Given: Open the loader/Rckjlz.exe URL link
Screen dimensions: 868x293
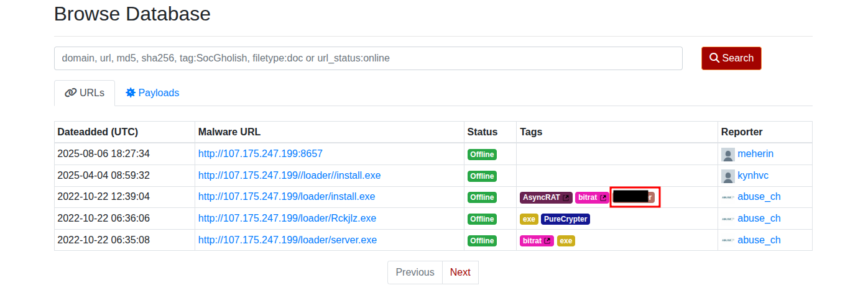Looking at the screenshot, I should [287, 219].
